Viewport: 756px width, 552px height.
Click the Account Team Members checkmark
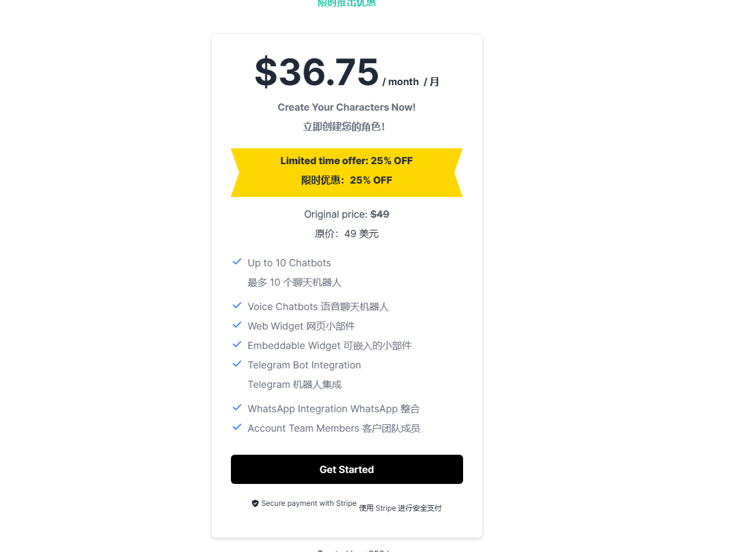pyautogui.click(x=237, y=427)
